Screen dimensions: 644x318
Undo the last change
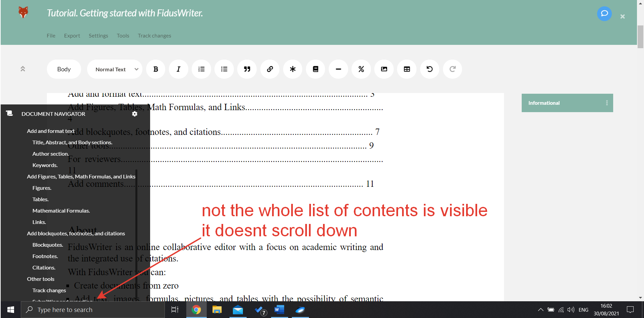429,69
